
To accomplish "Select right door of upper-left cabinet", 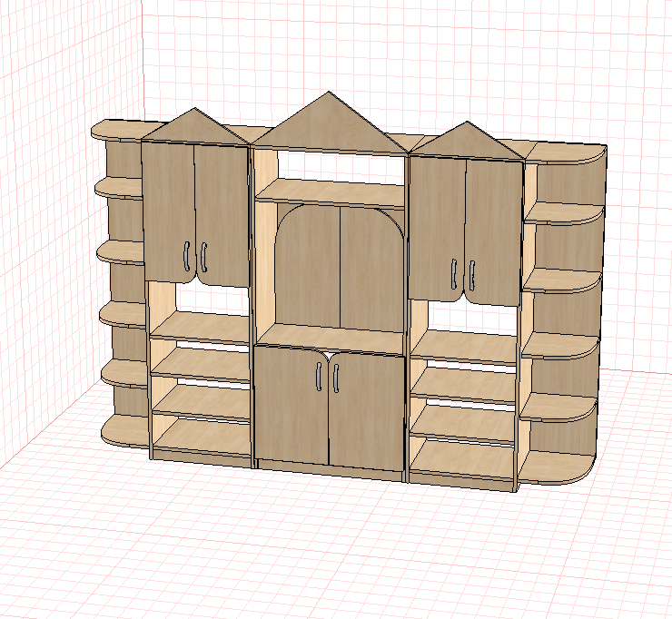I will pos(222,216).
